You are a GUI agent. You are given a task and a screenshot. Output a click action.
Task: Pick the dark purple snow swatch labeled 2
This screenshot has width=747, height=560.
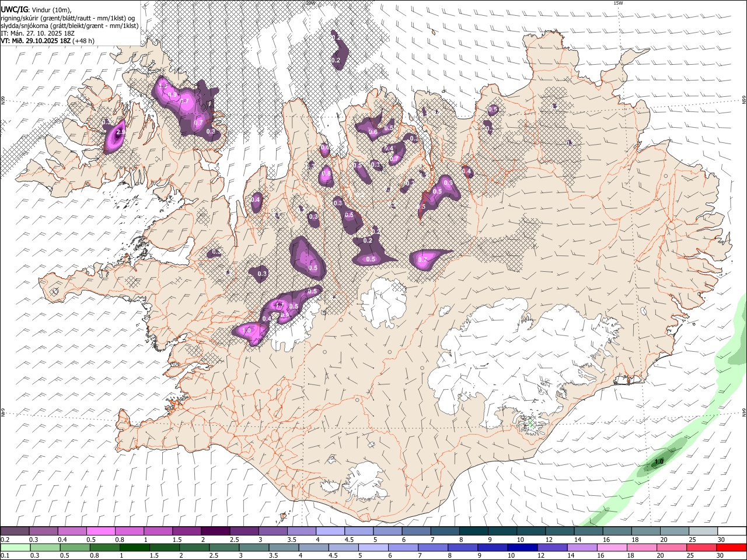coord(215,531)
